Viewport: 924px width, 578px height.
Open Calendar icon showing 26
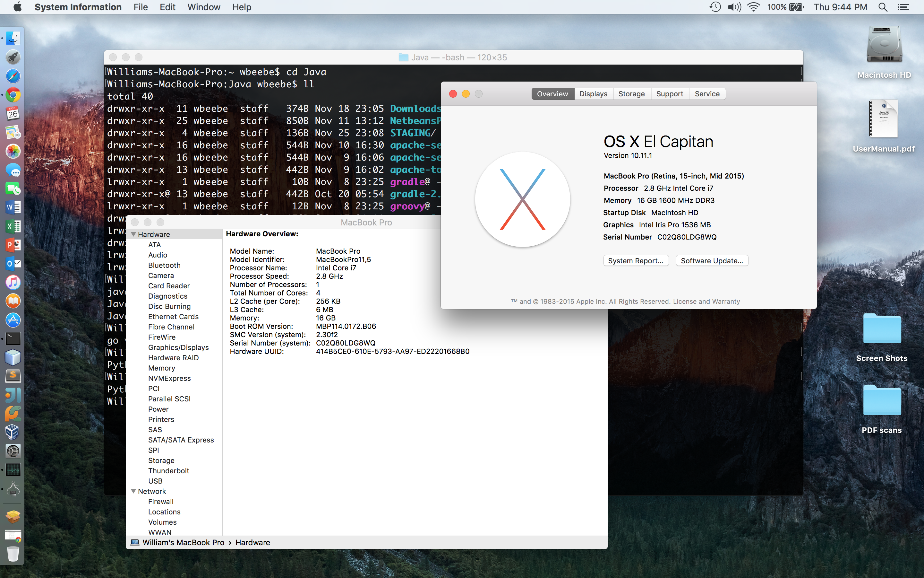[13, 114]
